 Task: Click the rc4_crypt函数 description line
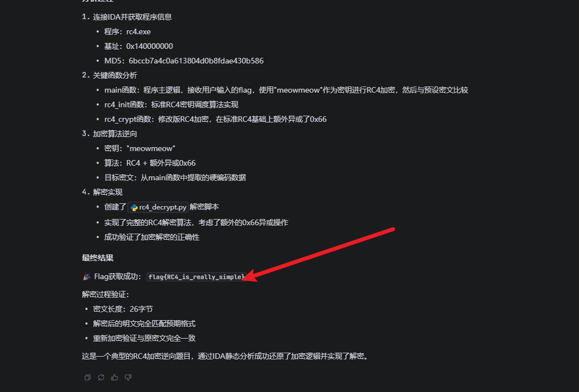pyautogui.click(x=215, y=119)
